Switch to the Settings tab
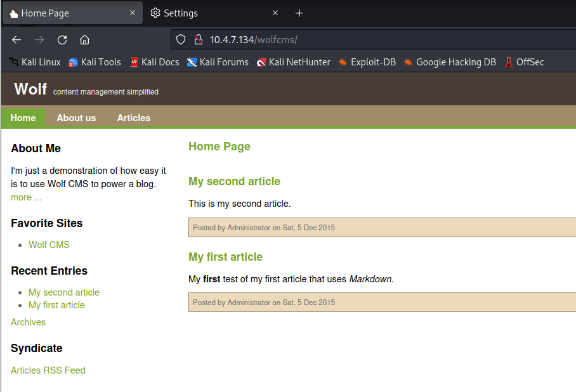The width and height of the screenshot is (576, 392). (215, 13)
